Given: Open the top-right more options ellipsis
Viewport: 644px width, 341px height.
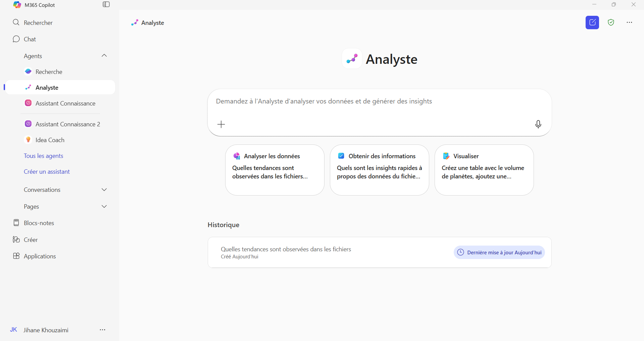Looking at the screenshot, I should [629, 23].
